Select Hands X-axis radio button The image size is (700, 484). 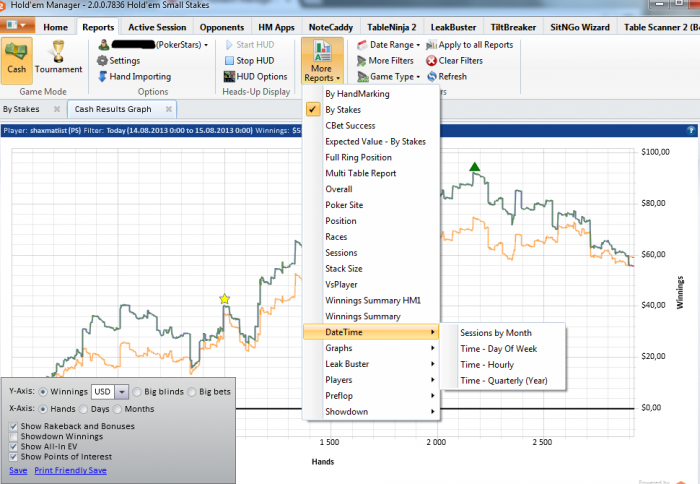43,409
